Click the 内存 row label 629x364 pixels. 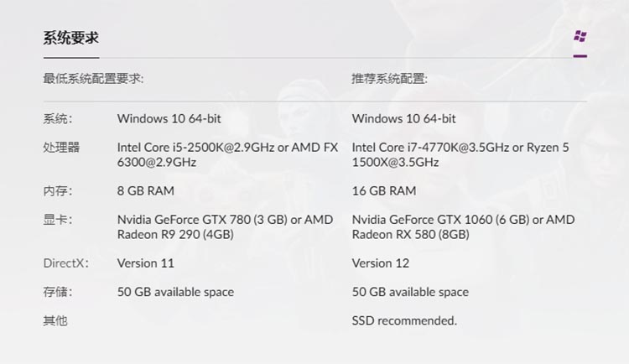(x=58, y=190)
